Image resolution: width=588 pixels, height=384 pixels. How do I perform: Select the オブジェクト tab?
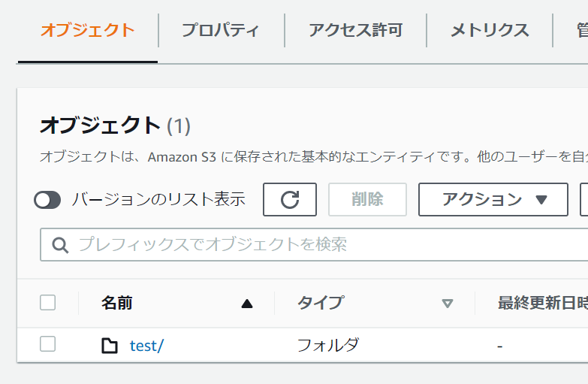[87, 31]
